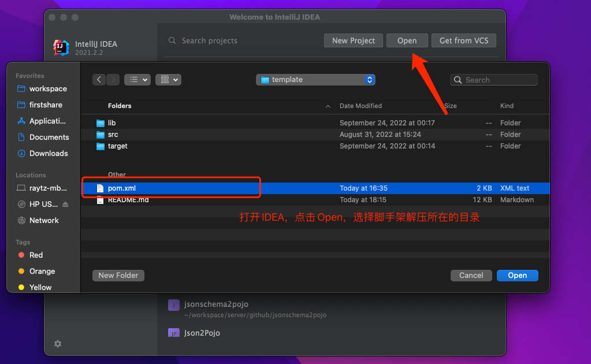Sort by Date Modified column
The height and width of the screenshot is (364, 591).
click(x=360, y=106)
